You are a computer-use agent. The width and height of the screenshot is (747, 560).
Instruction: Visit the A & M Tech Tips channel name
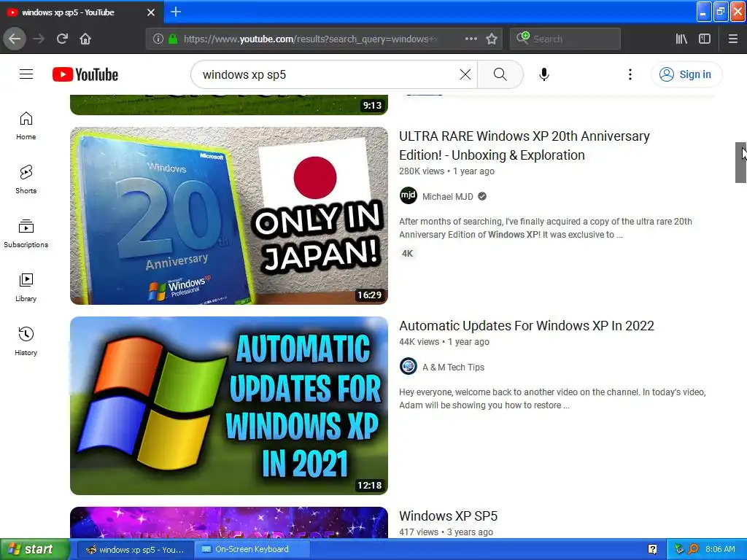click(453, 367)
